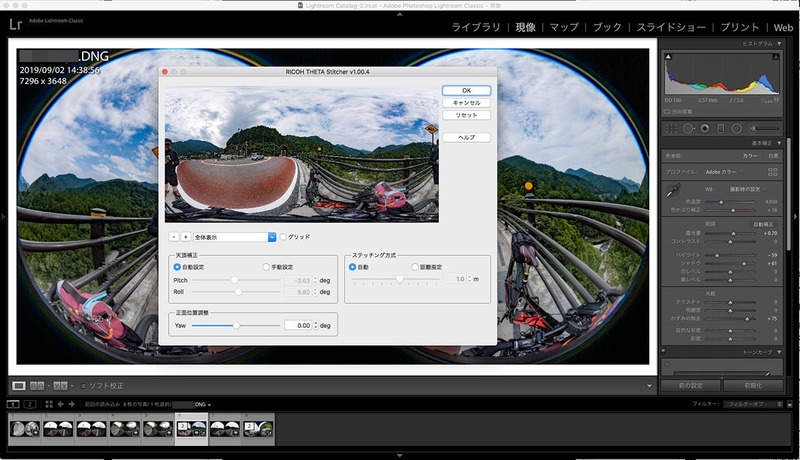The width and height of the screenshot is (800, 460).
Task: Select the spot removal tool
Action: pyautogui.click(x=688, y=129)
